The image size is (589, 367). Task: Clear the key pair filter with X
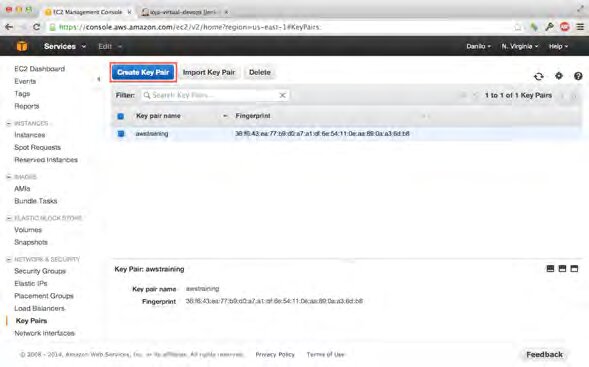(282, 95)
